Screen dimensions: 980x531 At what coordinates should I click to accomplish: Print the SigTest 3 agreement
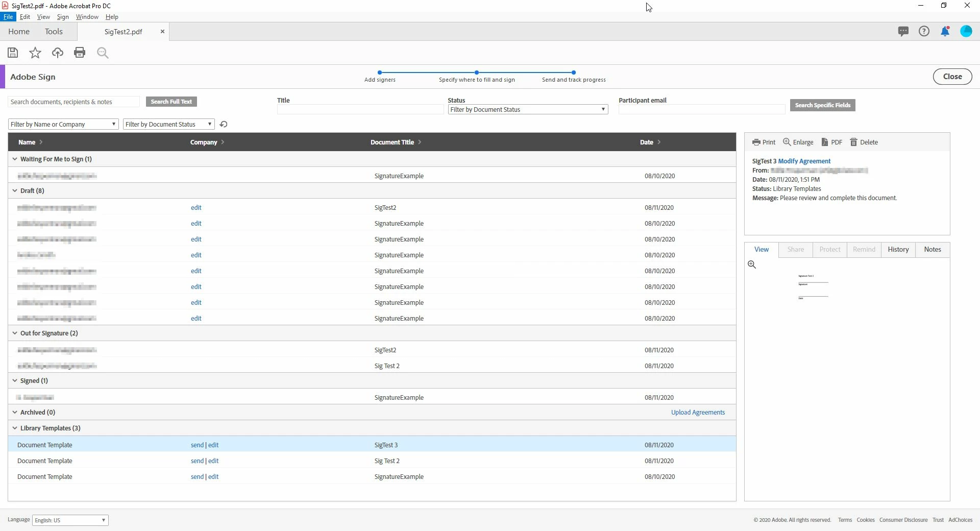[764, 142]
